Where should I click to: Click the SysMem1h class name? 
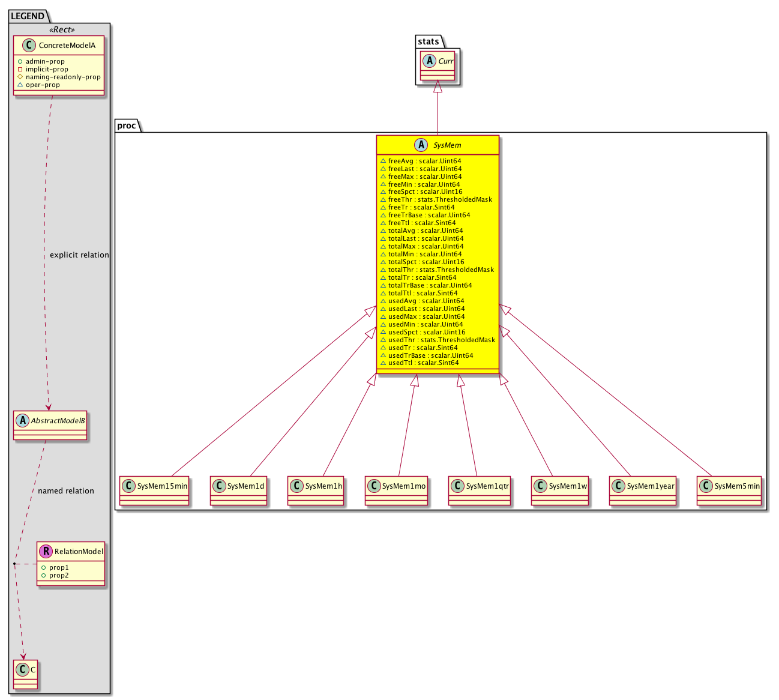[323, 486]
